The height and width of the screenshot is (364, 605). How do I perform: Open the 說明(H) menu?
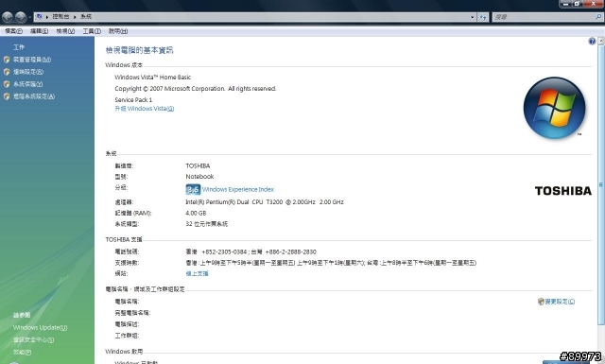[118, 31]
